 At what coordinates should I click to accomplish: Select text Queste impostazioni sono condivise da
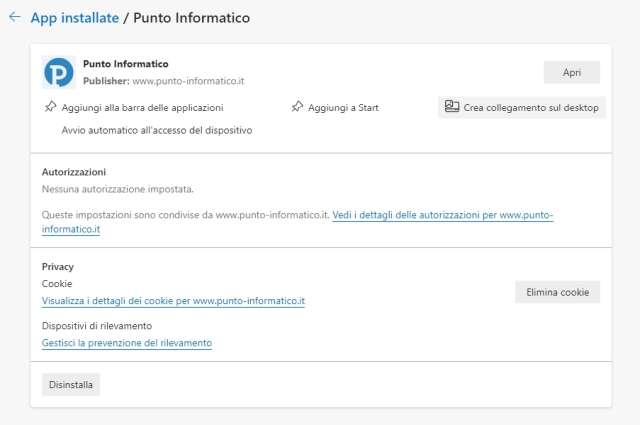click(127, 215)
